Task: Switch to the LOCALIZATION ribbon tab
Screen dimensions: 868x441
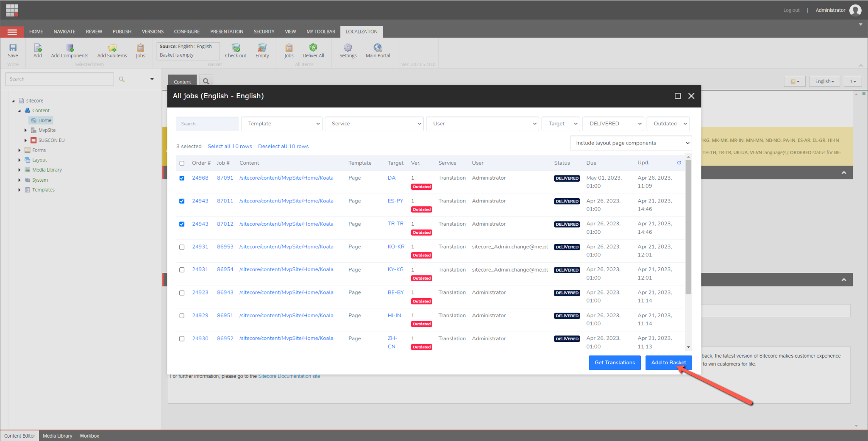Action: (x=362, y=32)
